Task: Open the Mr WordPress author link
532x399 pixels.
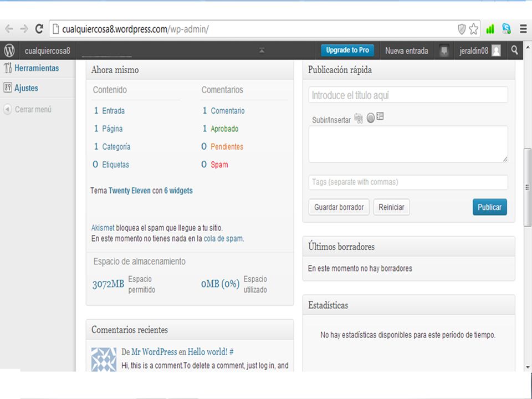Action: pyautogui.click(x=154, y=352)
